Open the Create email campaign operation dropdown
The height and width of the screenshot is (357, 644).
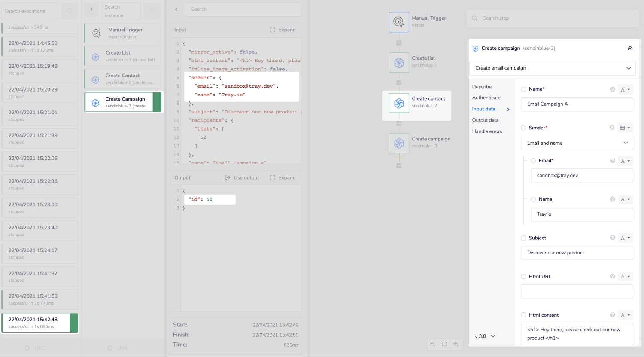pos(552,68)
